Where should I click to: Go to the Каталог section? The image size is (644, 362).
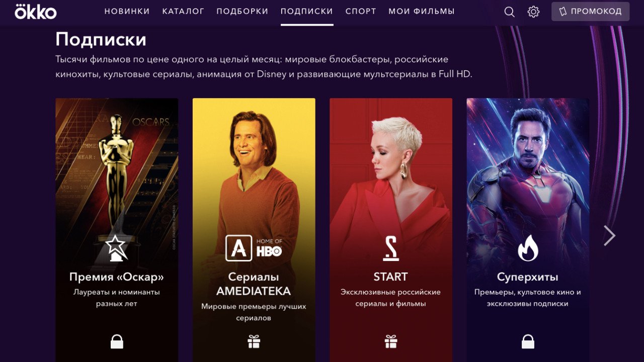click(x=183, y=11)
